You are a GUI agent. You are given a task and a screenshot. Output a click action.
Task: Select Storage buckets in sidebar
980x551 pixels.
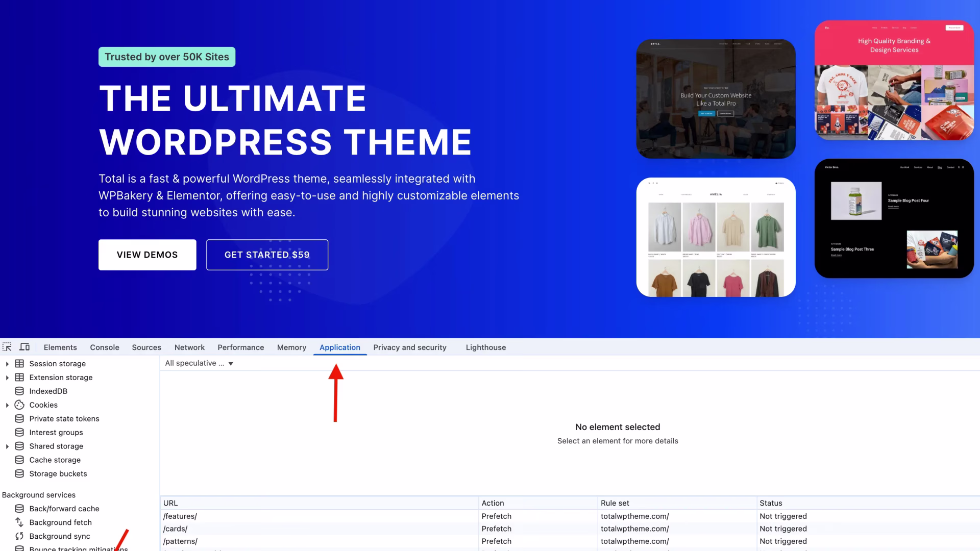pos(58,474)
